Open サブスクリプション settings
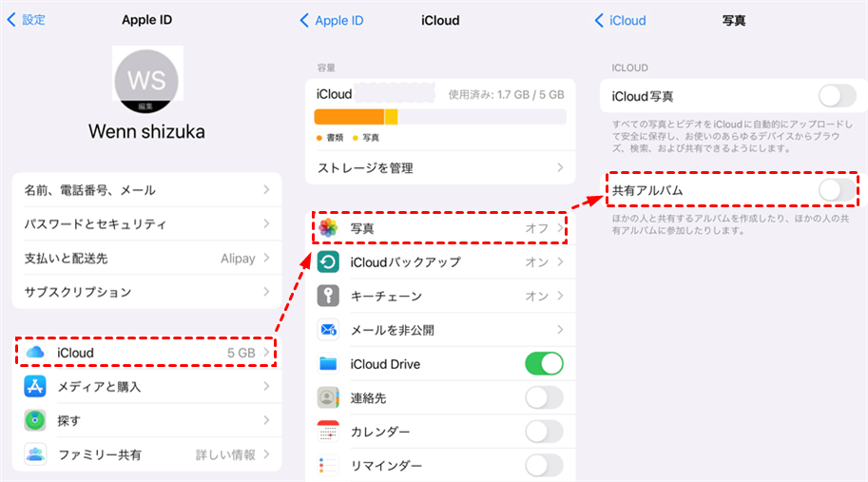The height and width of the screenshot is (482, 868). tap(146, 292)
